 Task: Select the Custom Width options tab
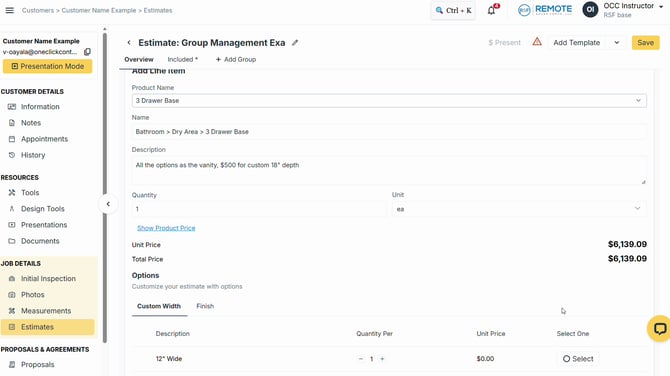tap(159, 306)
